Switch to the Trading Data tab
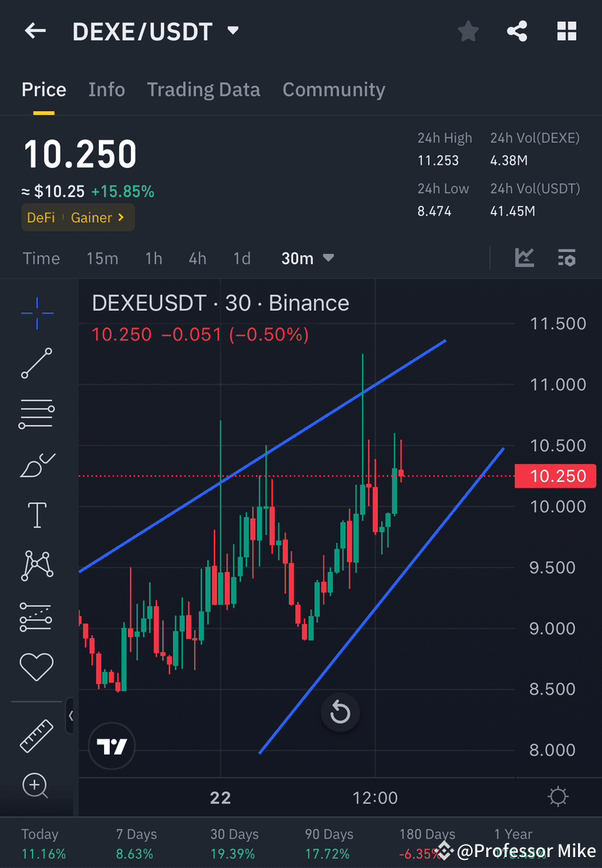This screenshot has height=868, width=602. click(x=204, y=89)
